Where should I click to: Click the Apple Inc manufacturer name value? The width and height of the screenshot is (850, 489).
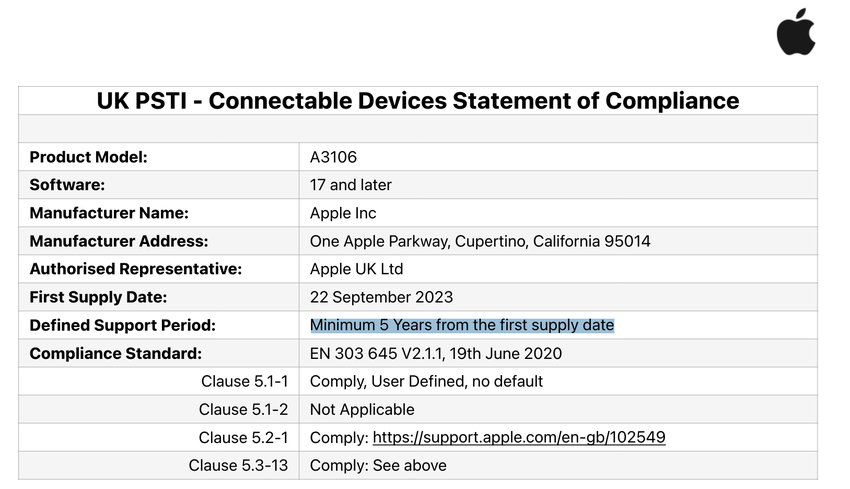[x=343, y=213]
